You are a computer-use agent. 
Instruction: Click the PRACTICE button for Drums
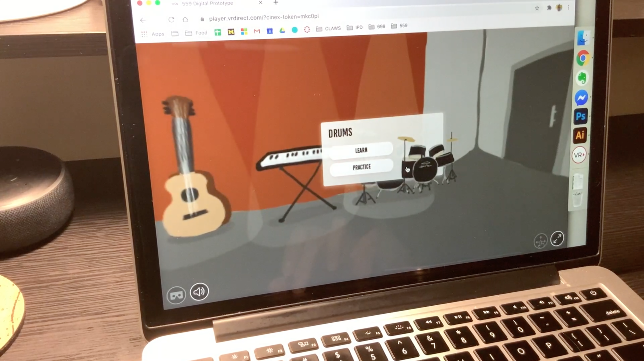pos(360,167)
